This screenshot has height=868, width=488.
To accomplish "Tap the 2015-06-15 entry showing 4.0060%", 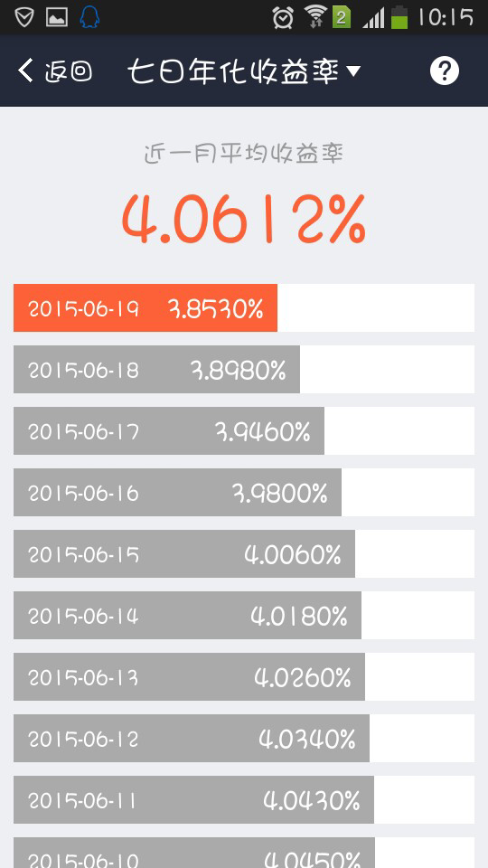I will [243, 553].
